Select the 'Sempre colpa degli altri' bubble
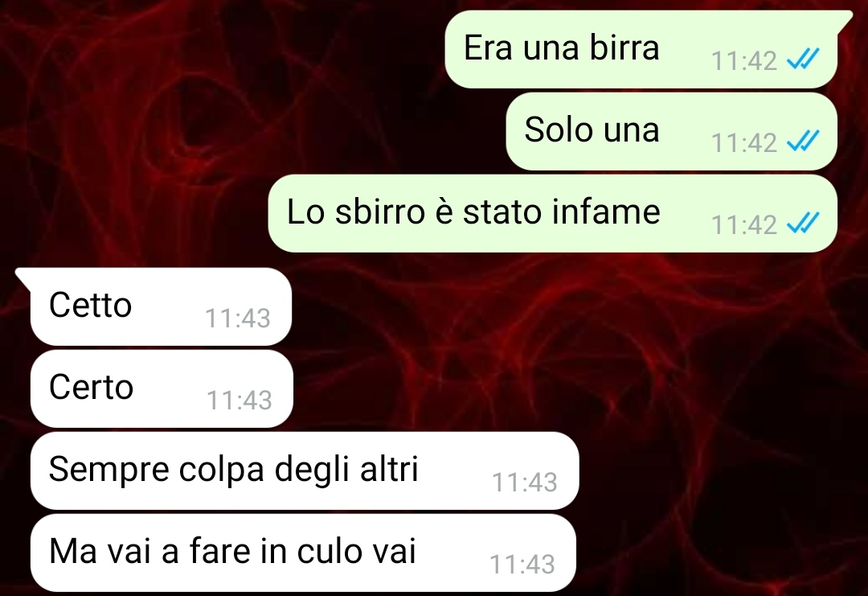Image resolution: width=868 pixels, height=596 pixels. pos(305,471)
